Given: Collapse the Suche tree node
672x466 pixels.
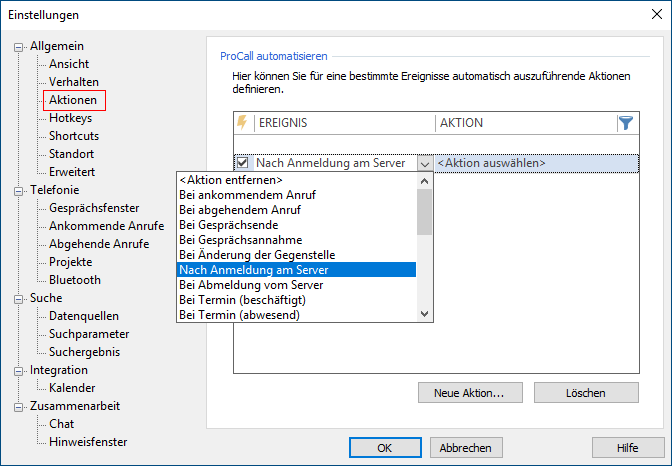Looking at the screenshot, I should (x=18, y=298).
